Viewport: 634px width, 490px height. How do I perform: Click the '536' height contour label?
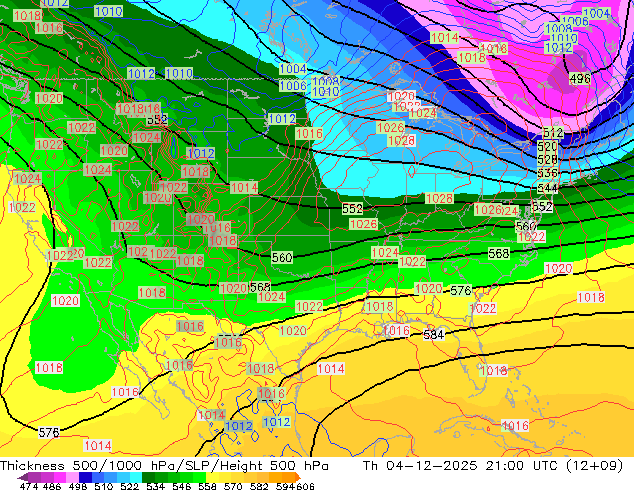click(x=547, y=173)
